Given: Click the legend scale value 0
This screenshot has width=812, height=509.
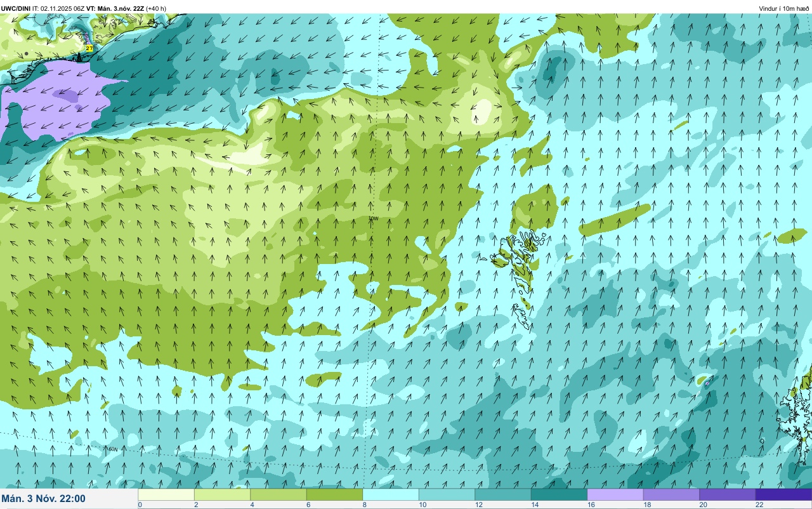Looking at the screenshot, I should pos(140,505).
